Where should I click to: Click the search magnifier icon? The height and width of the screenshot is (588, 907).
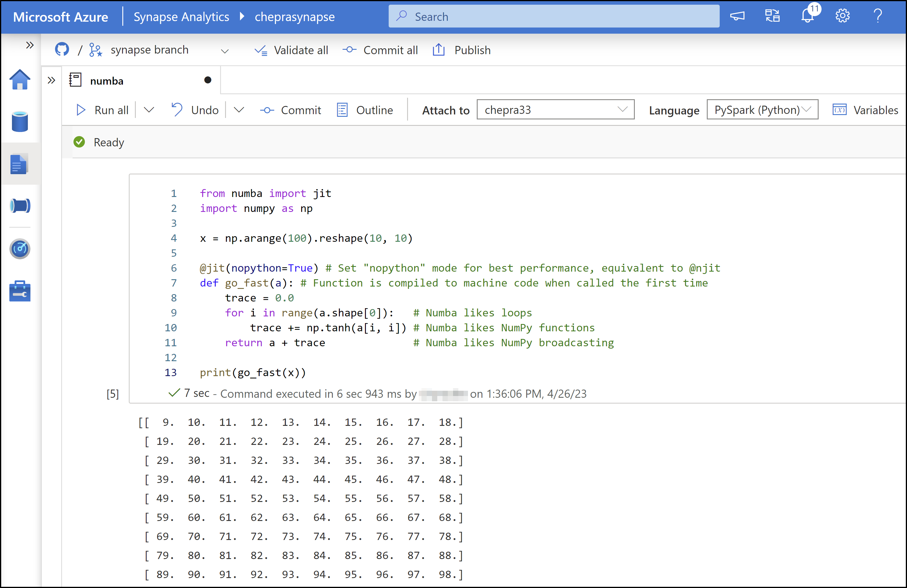401,16
